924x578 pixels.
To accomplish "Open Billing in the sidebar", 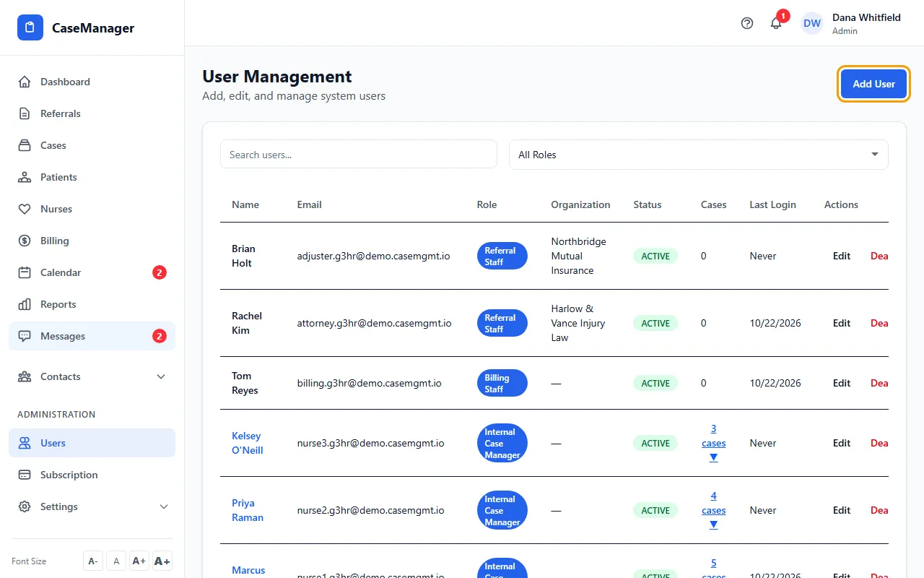I will pos(92,241).
